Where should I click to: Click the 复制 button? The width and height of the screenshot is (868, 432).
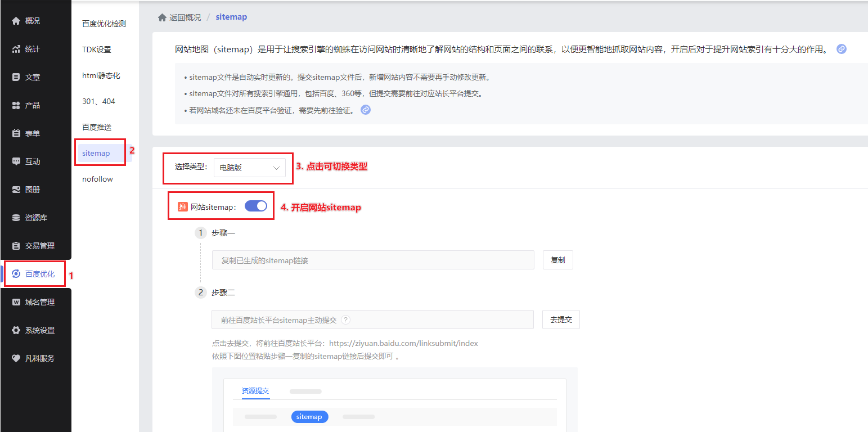pos(558,260)
